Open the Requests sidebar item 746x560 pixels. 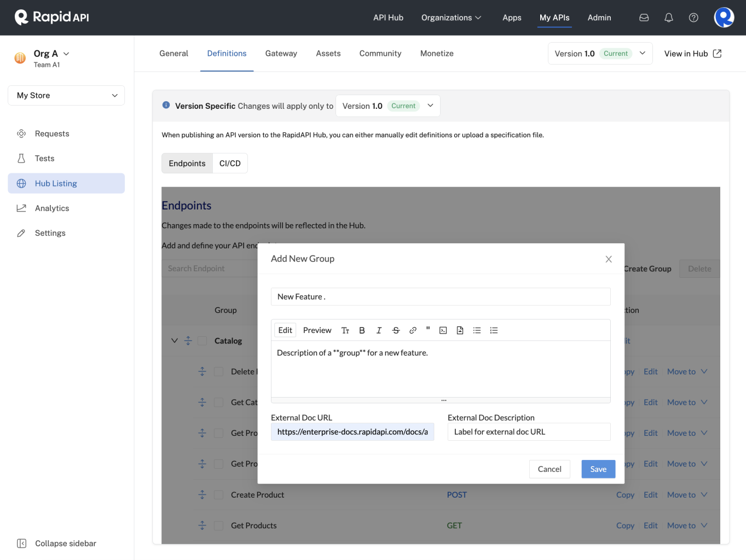(66, 133)
